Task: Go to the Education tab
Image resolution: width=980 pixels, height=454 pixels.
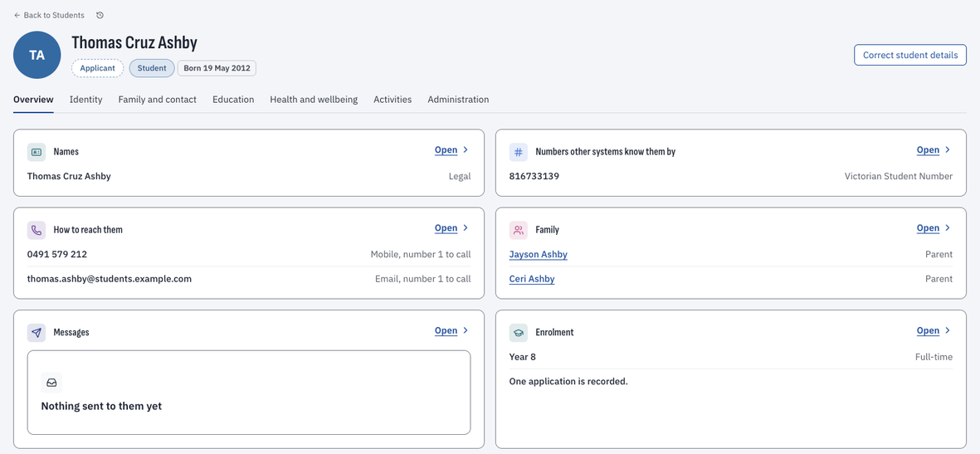Action: point(233,100)
